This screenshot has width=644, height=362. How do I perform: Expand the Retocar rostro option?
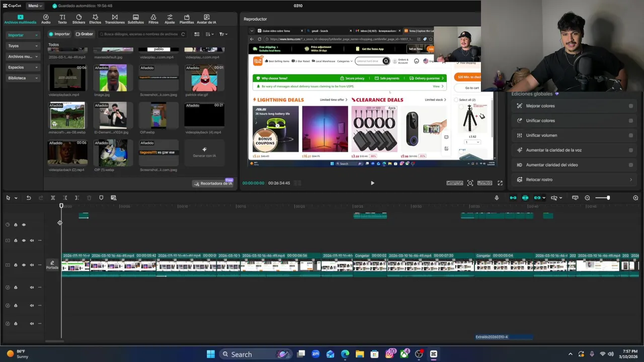(x=631, y=179)
